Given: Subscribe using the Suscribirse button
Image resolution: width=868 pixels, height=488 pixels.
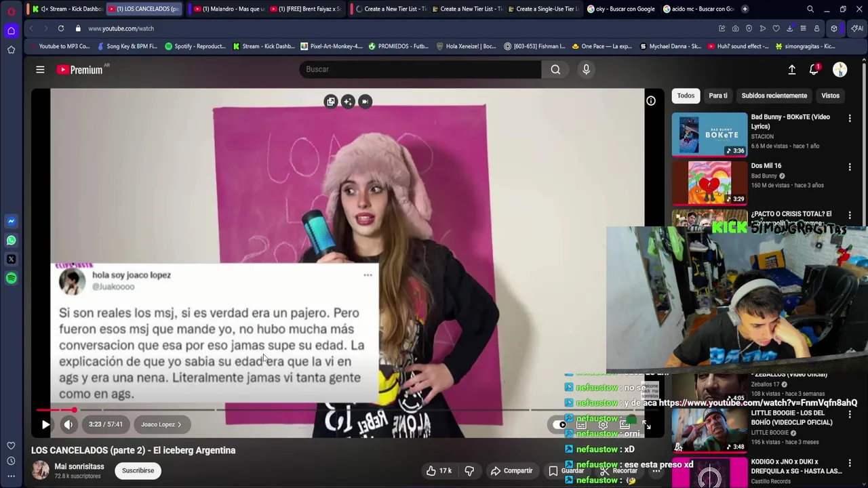Looking at the screenshot, I should coord(138,470).
